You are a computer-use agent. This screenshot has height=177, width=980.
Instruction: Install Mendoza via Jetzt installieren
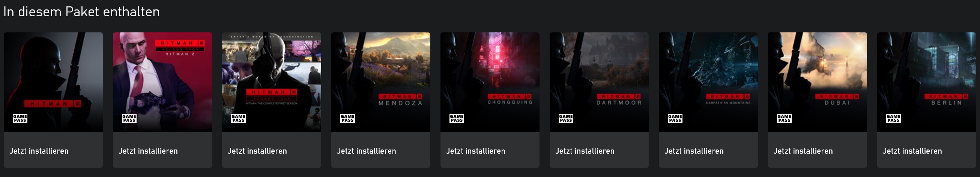[381, 150]
